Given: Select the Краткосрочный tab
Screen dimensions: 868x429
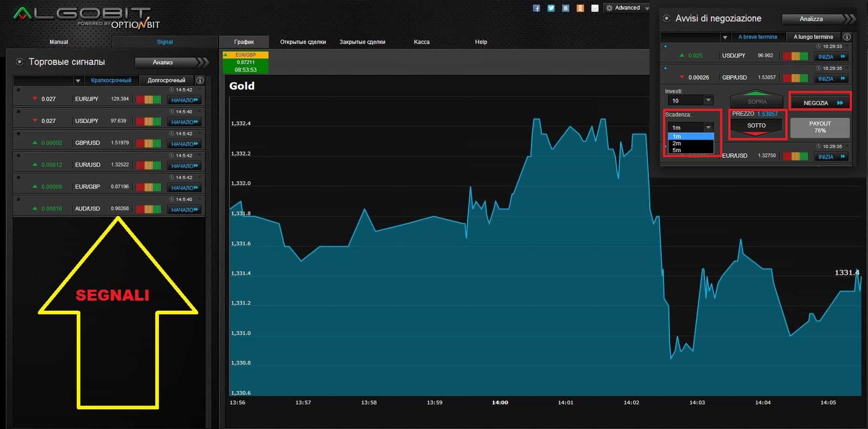Looking at the screenshot, I should pyautogui.click(x=111, y=80).
